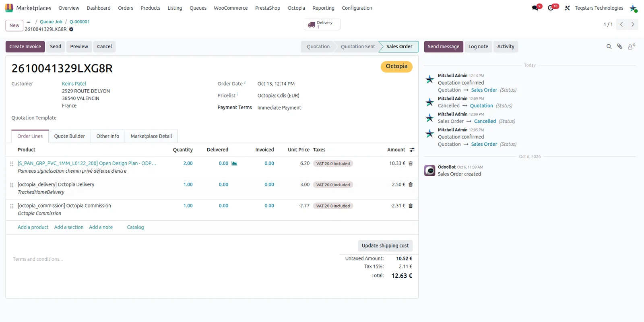Open the followers person icon

point(631,47)
